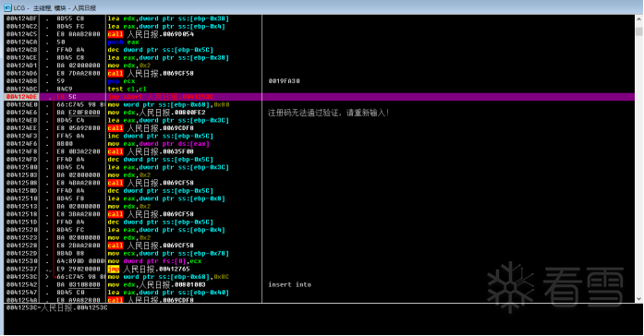Select the test cl,cl instruction
Screen dimensions: 644x336
127,89
